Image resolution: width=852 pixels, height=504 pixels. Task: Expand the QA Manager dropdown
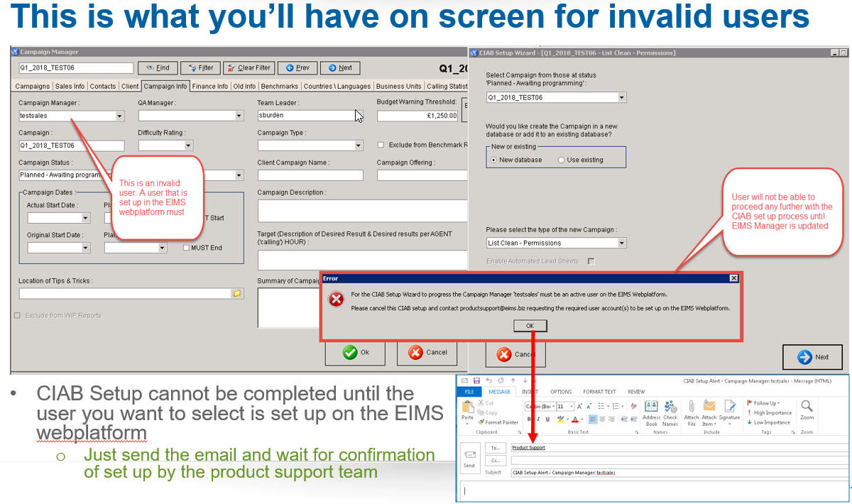(239, 116)
